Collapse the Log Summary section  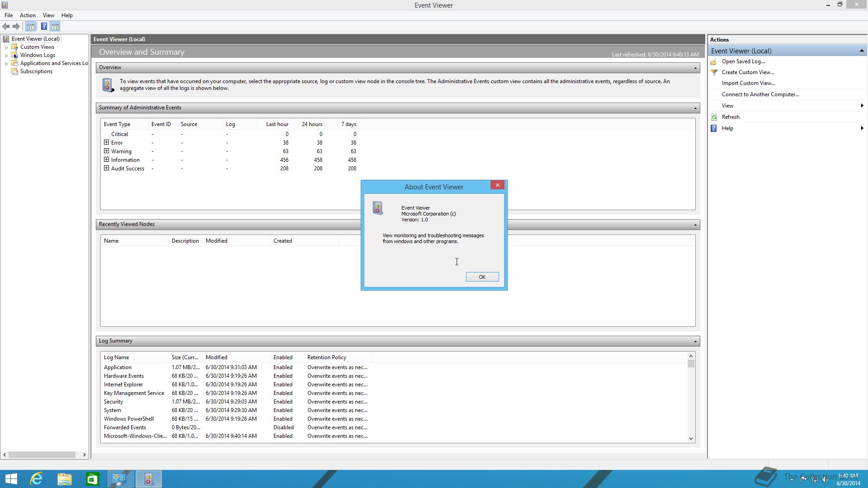(695, 341)
